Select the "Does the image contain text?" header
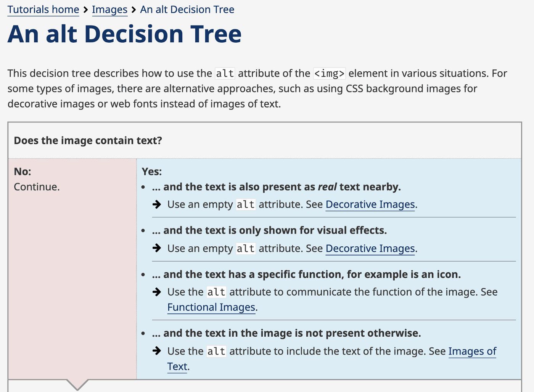 pyautogui.click(x=88, y=140)
